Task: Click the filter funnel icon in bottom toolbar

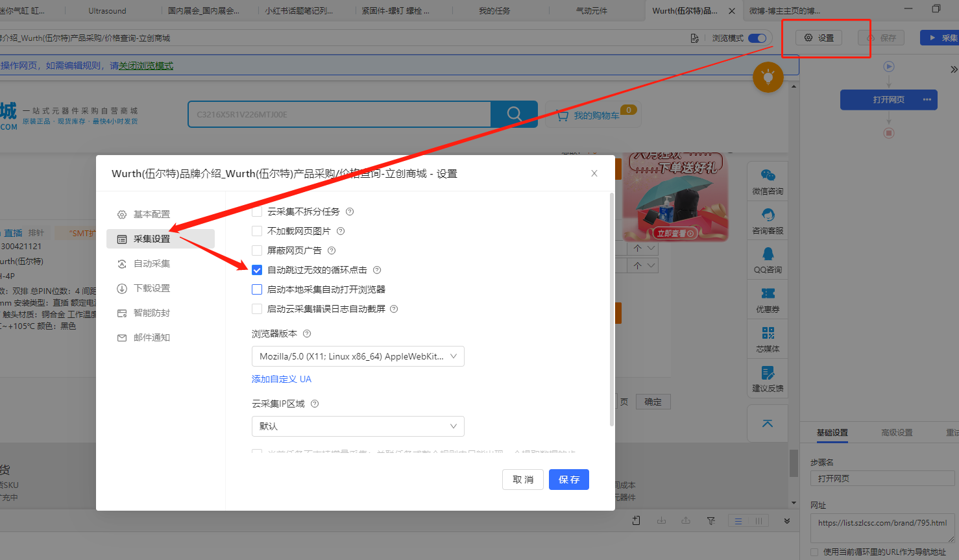Action: pyautogui.click(x=711, y=520)
